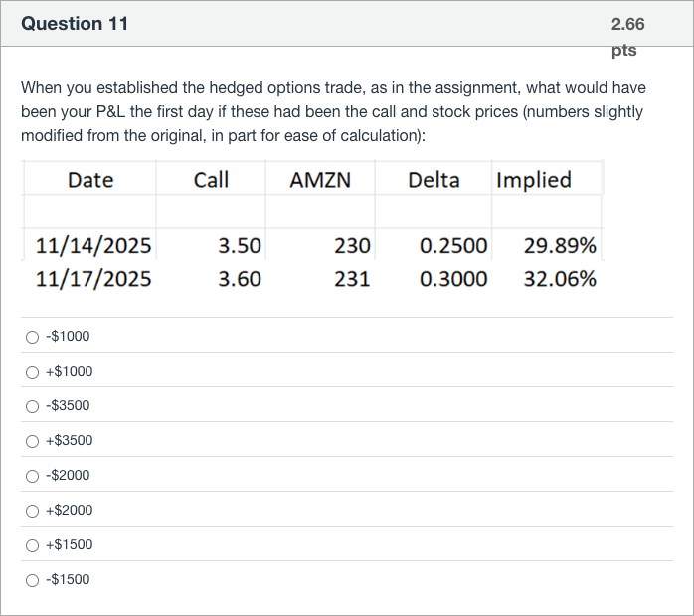
Task: Click the 2.66 pts score label
Action: (x=627, y=36)
